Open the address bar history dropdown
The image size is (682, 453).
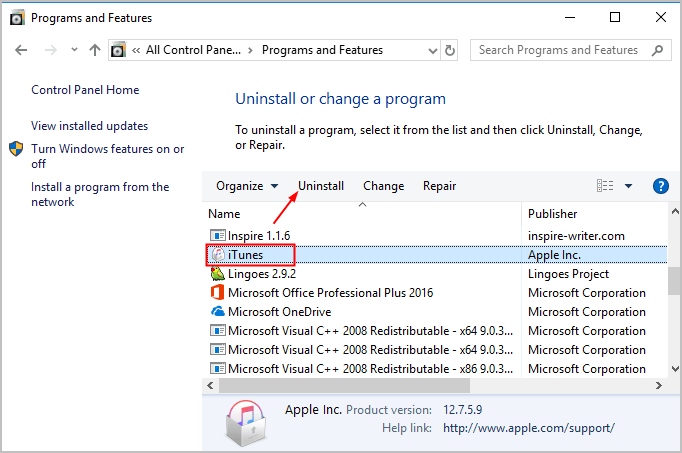coord(432,50)
